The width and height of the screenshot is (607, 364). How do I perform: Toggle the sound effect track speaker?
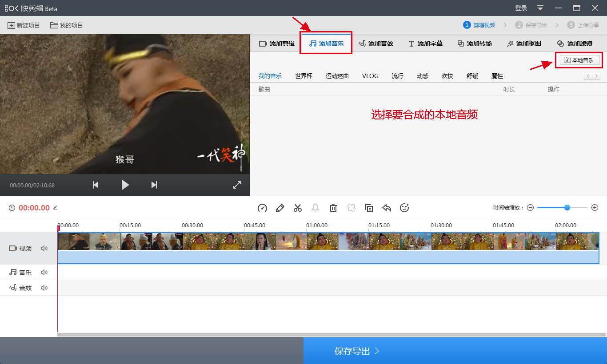click(x=44, y=288)
